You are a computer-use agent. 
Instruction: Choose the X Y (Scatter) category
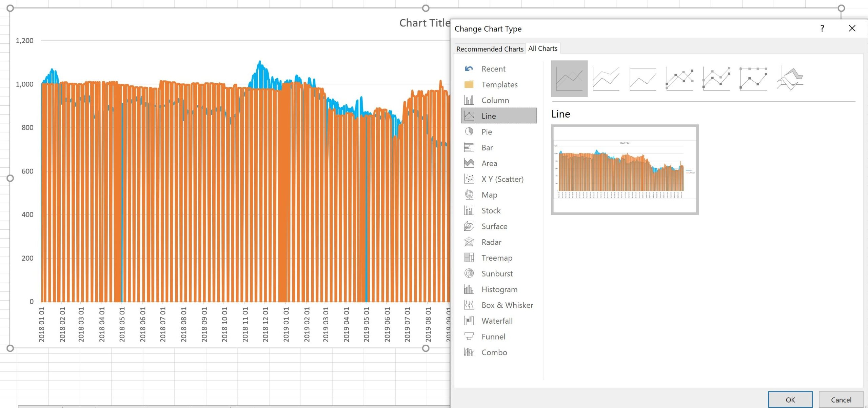[502, 179]
